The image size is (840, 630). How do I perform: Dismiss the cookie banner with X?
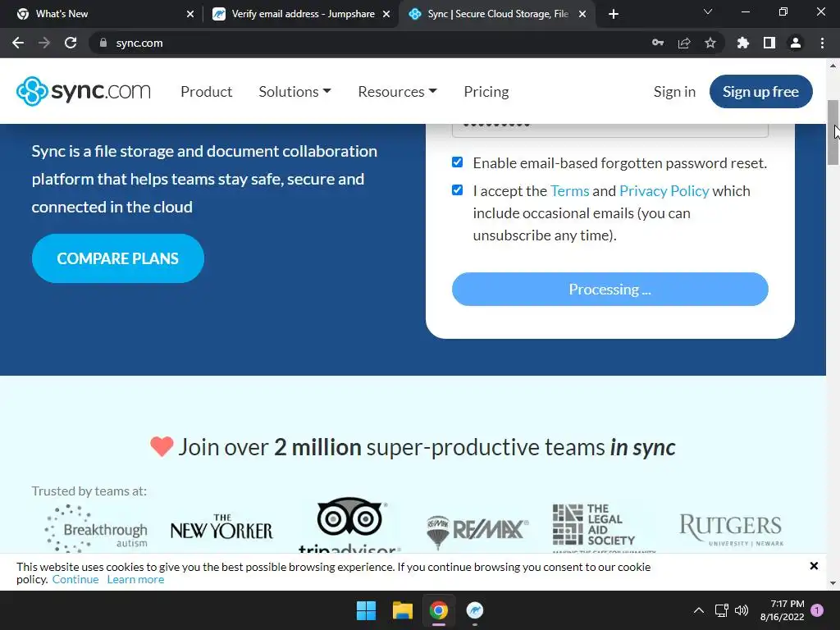pos(814,566)
